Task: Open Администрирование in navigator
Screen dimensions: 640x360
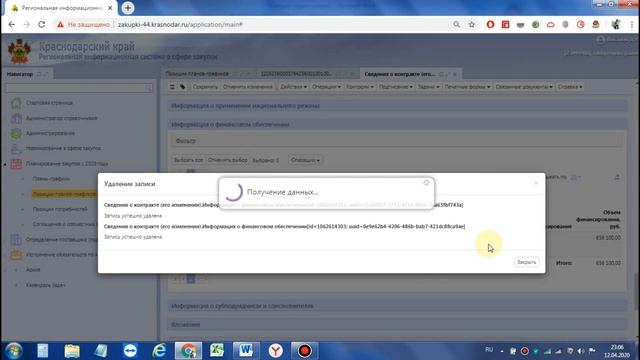Action: click(50, 133)
